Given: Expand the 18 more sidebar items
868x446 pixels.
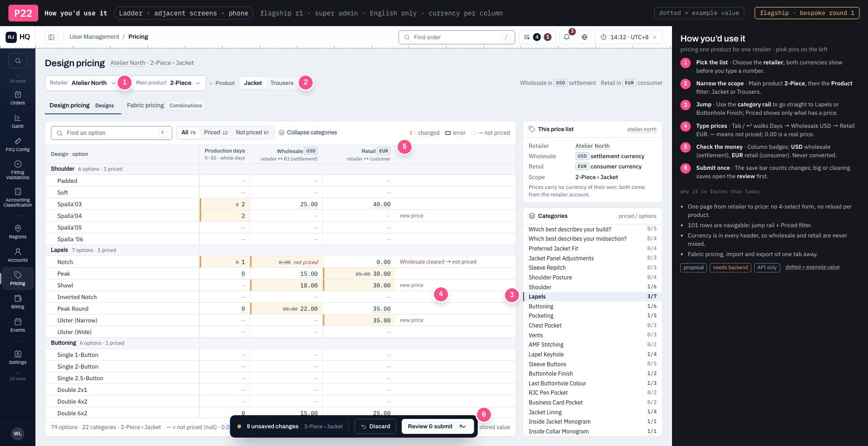Looking at the screenshot, I should tap(18, 78).
